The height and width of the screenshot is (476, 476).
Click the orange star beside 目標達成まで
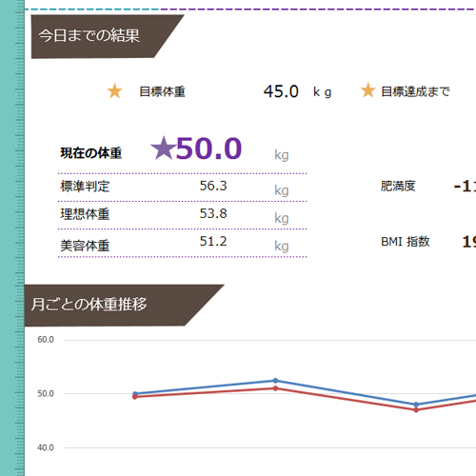pos(368,90)
